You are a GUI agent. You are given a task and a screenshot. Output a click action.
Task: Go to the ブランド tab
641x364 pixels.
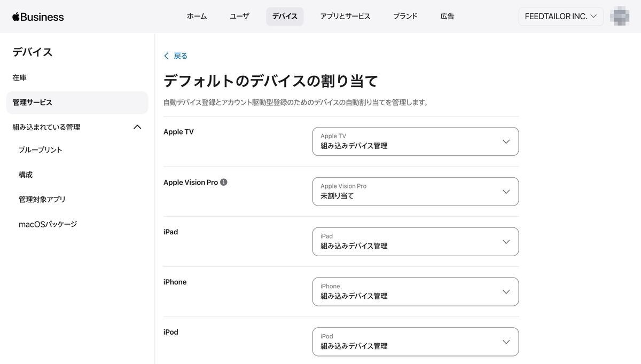(405, 17)
